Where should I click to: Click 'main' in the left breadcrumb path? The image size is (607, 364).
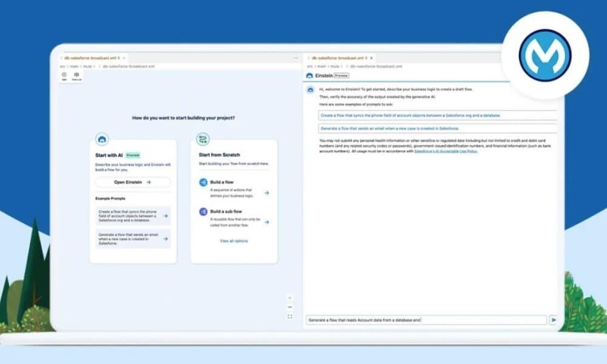pyautogui.click(x=74, y=67)
